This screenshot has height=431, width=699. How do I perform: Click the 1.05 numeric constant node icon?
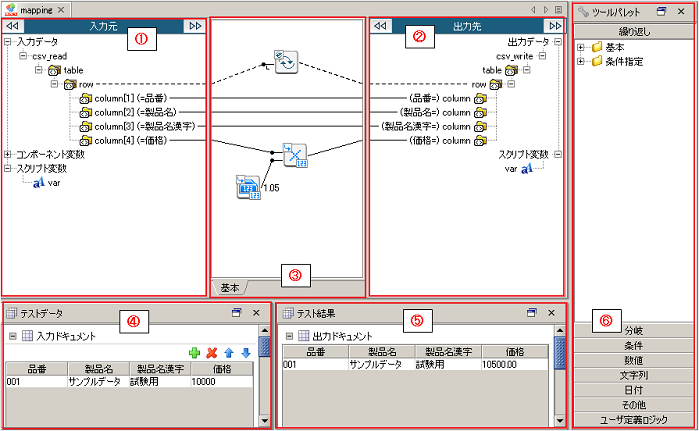pyautogui.click(x=247, y=187)
